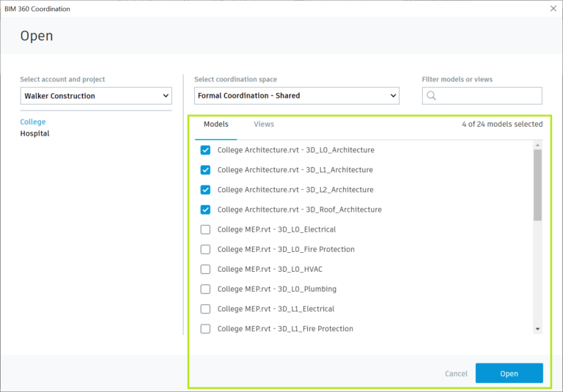Click the models list scrollbar thumb

(x=537, y=185)
